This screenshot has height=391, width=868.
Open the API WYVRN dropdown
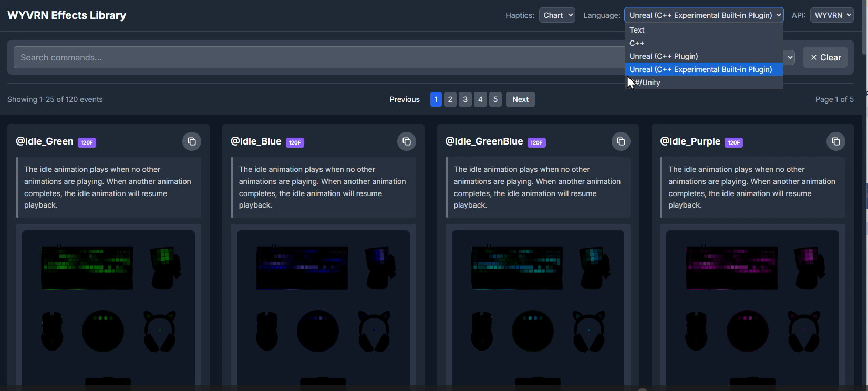click(832, 15)
